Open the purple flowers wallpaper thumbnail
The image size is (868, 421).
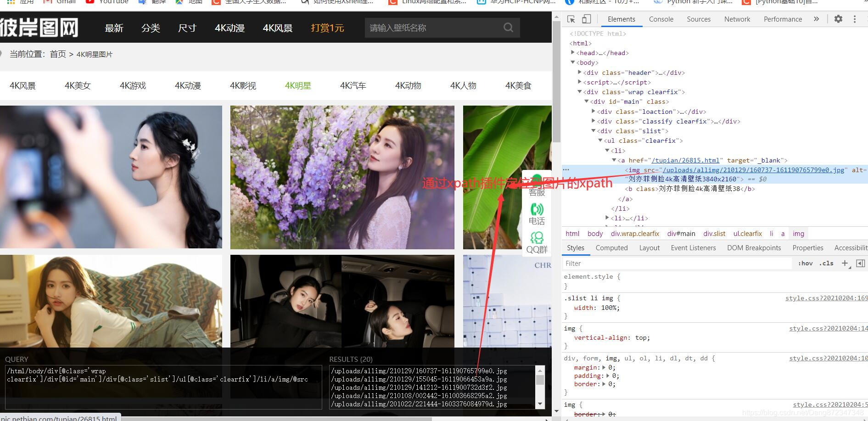[x=342, y=177]
